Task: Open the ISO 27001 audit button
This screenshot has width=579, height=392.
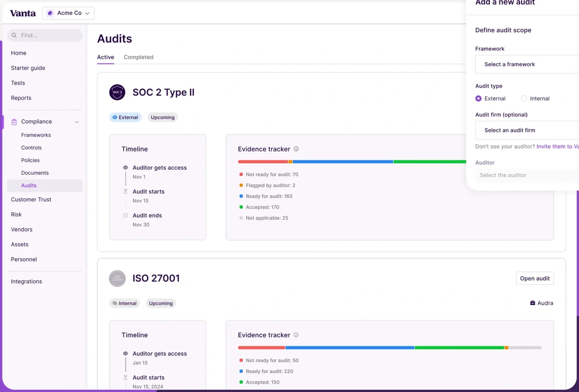Action: [535, 278]
